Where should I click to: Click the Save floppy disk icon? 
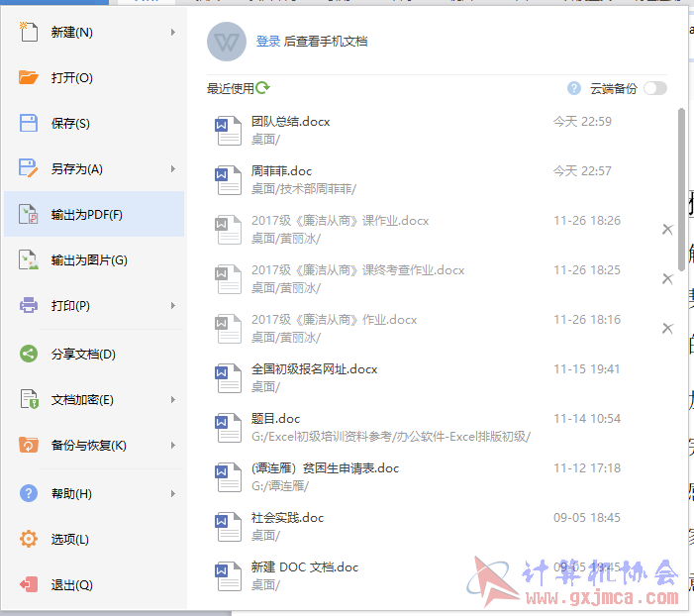[29, 123]
